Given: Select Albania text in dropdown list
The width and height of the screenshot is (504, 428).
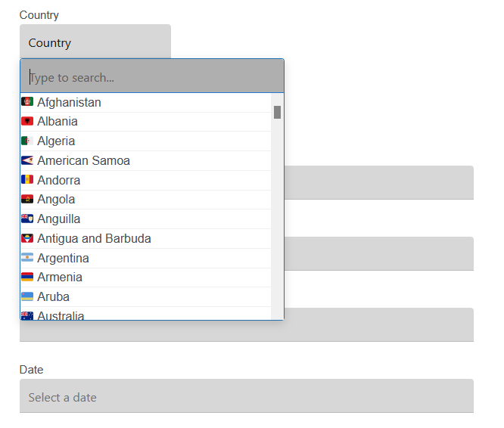Looking at the screenshot, I should click(x=58, y=121).
